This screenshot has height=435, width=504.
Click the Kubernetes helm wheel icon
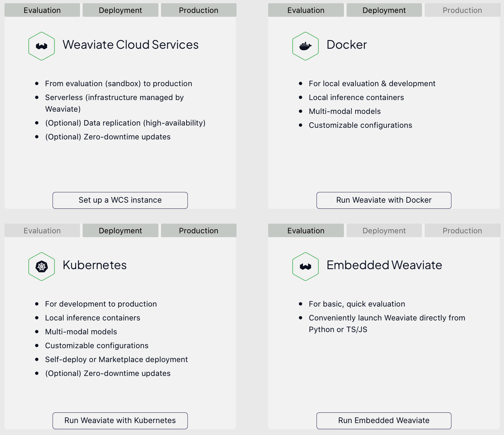click(42, 267)
